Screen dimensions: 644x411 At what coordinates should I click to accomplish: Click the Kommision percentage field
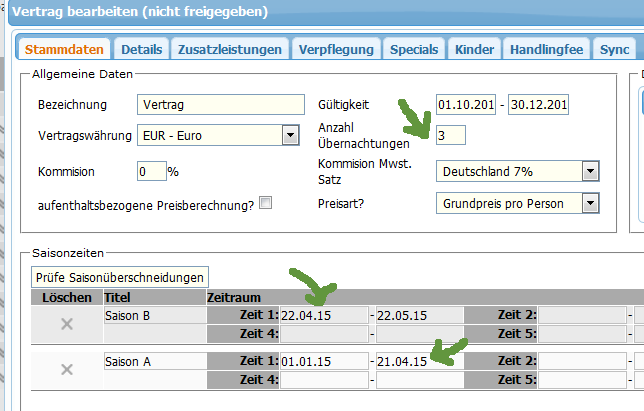click(x=151, y=171)
